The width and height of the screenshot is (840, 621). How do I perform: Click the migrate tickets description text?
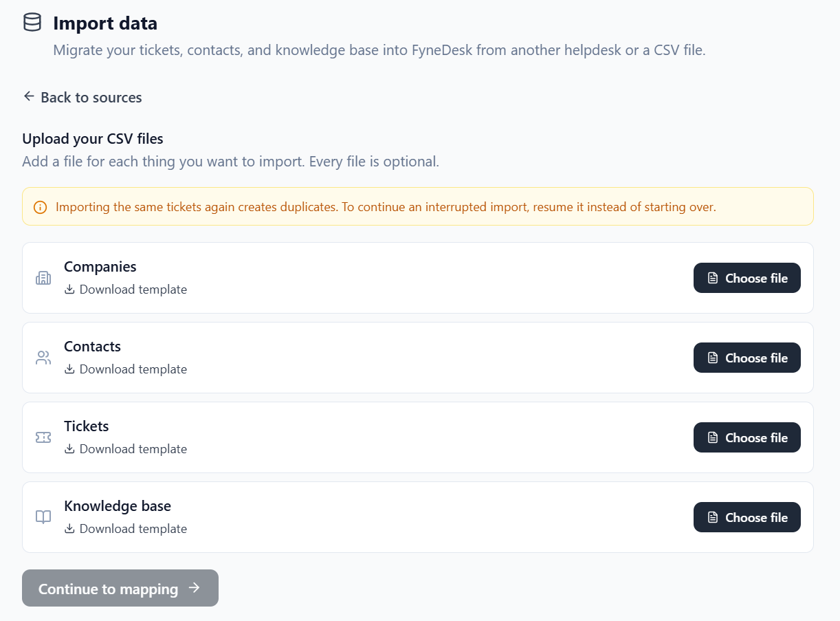379,50
